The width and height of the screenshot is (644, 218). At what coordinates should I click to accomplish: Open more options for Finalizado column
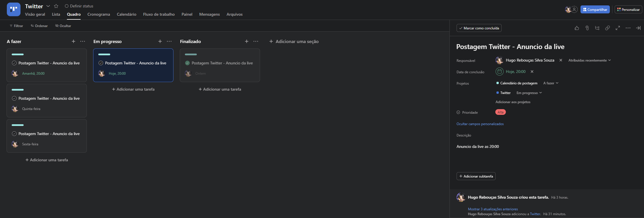[256, 41]
